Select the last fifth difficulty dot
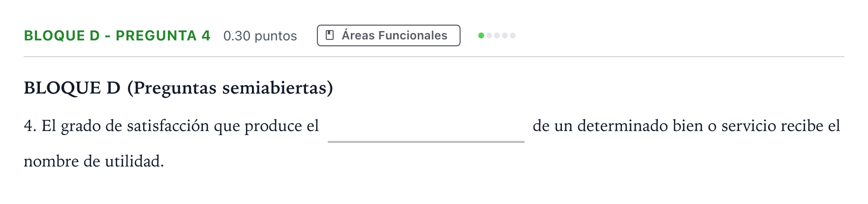The height and width of the screenshot is (204, 868). (x=513, y=35)
